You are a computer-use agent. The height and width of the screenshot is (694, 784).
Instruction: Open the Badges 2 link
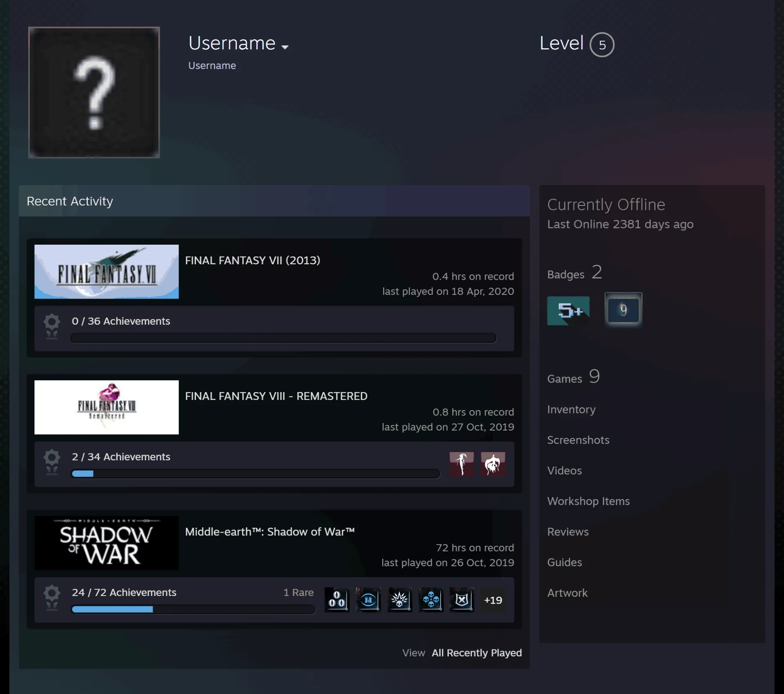click(x=575, y=272)
